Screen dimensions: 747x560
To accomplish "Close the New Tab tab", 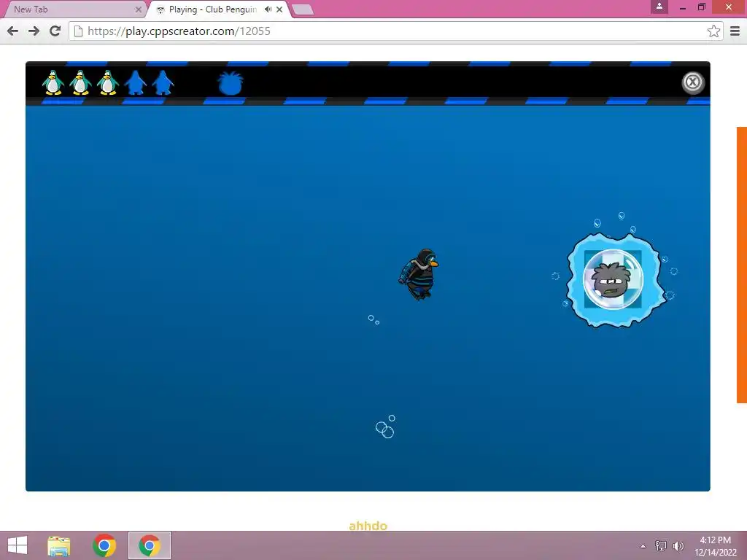I will [x=138, y=9].
